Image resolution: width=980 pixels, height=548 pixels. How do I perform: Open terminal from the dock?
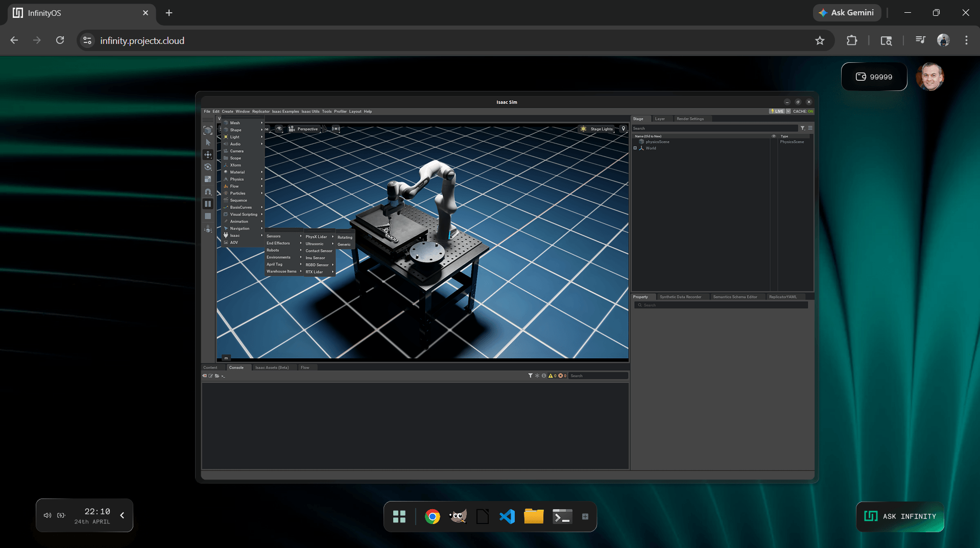[562, 517]
